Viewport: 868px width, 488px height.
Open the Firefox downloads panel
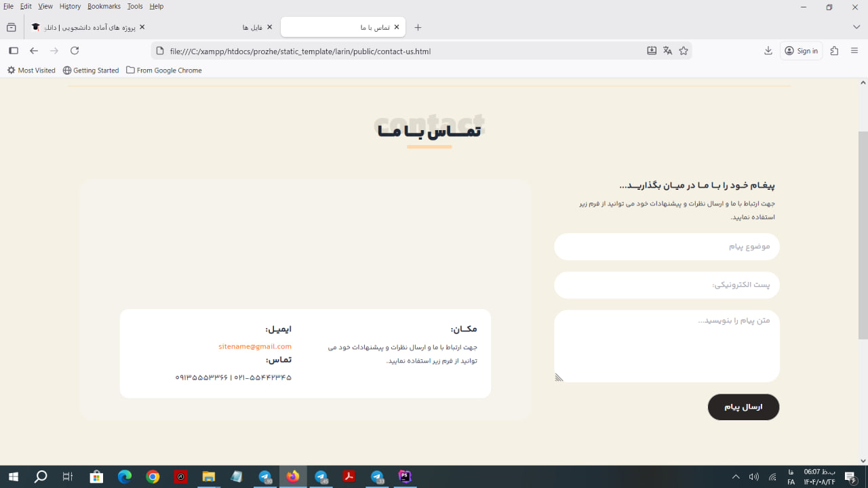coord(768,51)
